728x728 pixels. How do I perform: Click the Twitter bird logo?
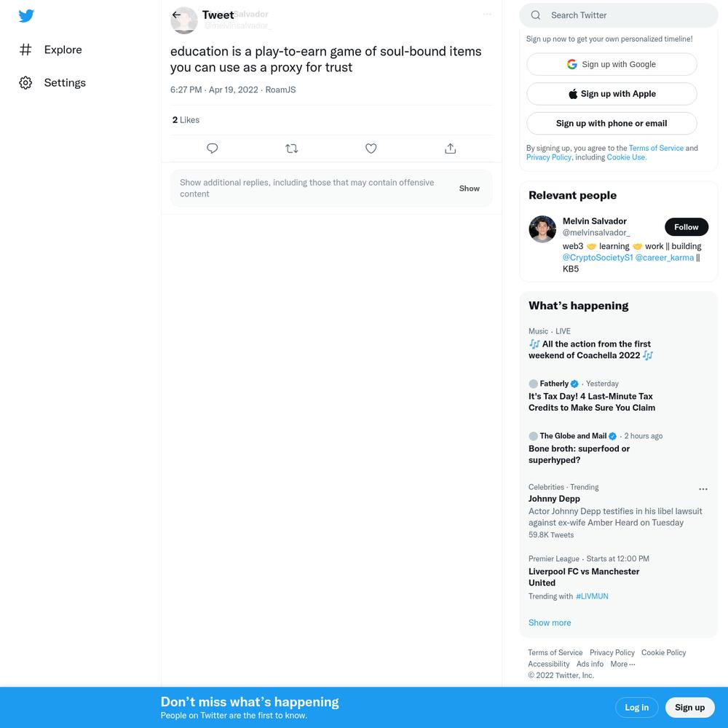[x=26, y=16]
